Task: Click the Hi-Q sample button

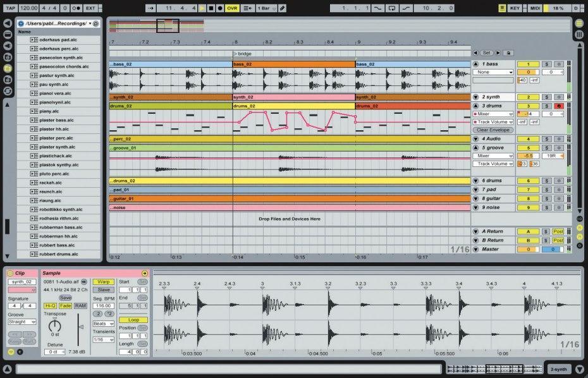Action: [x=50, y=305]
